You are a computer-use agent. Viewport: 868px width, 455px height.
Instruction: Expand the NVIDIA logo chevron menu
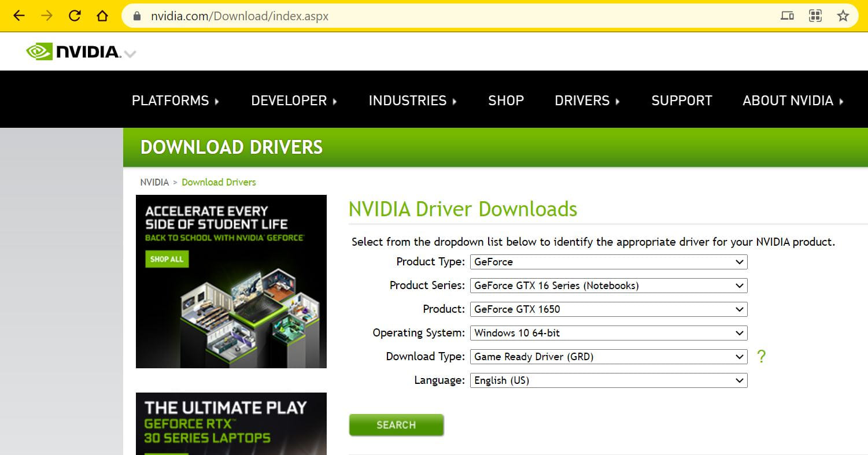point(130,54)
